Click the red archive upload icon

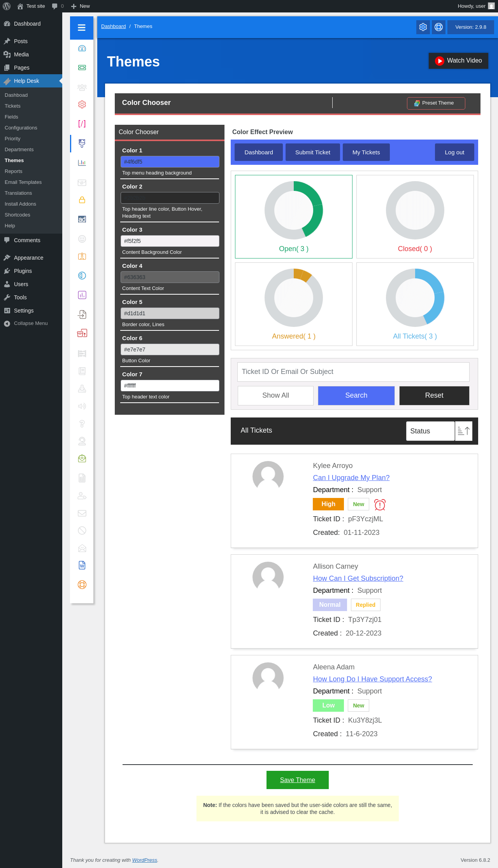point(82,333)
